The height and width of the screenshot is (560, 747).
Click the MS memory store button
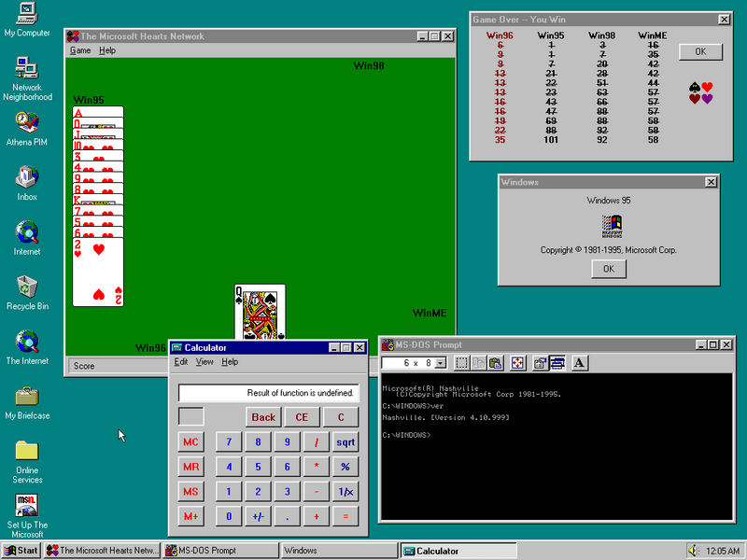(x=190, y=492)
